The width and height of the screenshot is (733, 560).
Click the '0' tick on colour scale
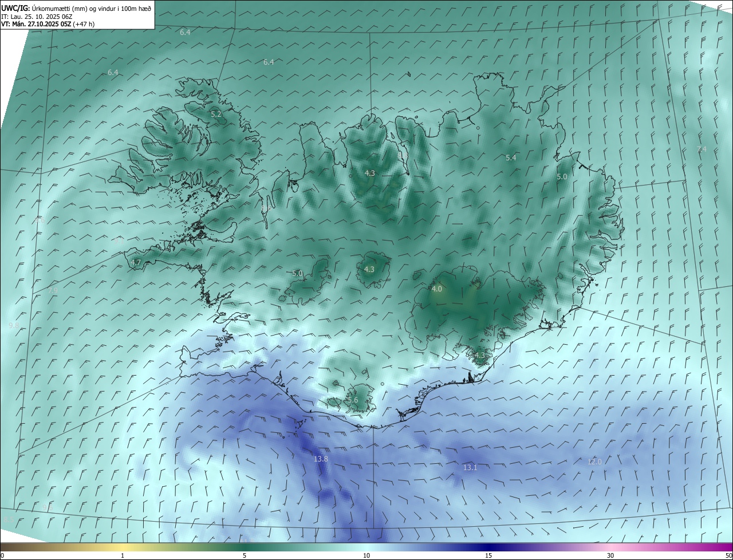pos(2,556)
